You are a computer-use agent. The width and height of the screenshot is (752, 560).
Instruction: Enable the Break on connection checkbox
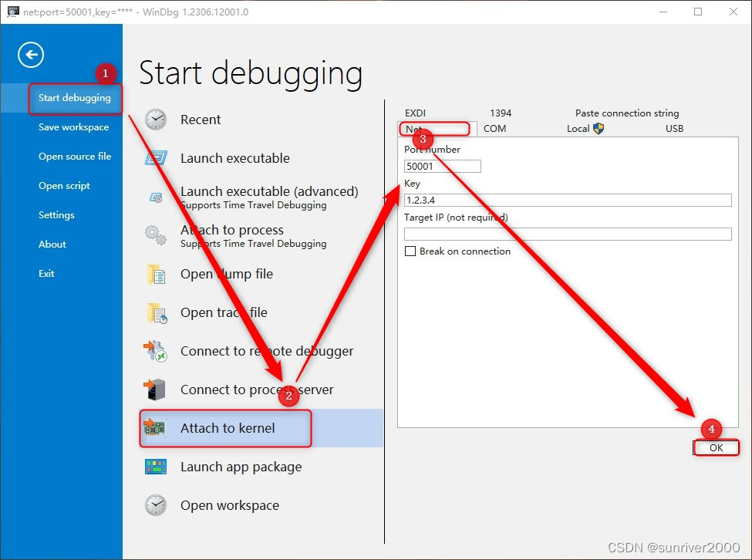410,251
